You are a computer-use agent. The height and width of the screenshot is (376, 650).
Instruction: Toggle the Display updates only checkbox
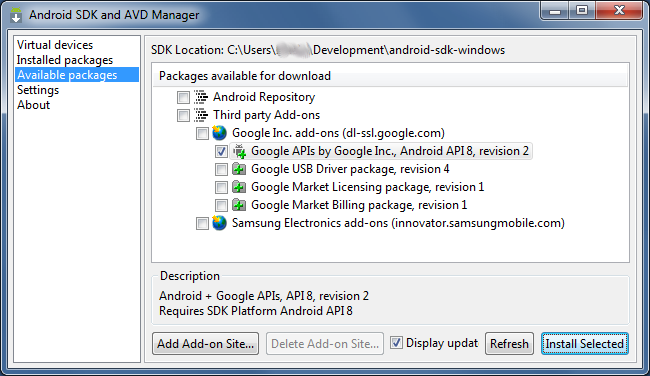point(396,343)
